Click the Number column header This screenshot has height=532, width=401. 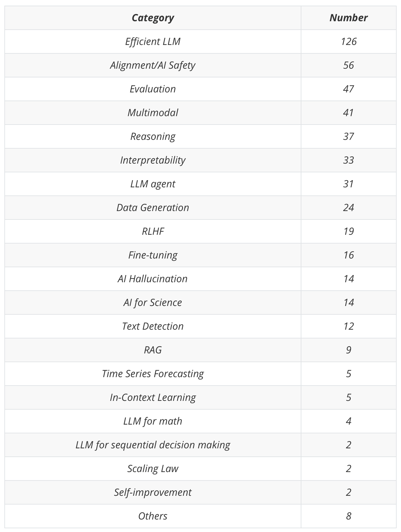point(348,18)
